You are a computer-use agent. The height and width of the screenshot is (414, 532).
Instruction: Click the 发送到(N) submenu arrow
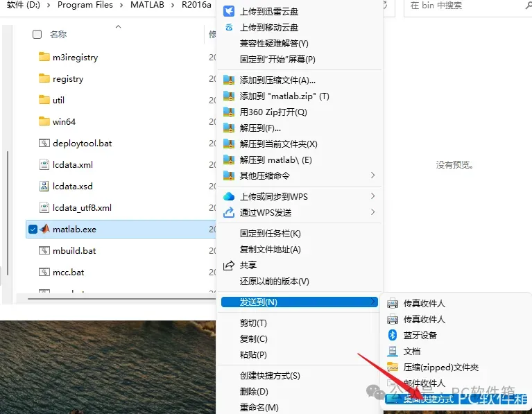pyautogui.click(x=372, y=302)
